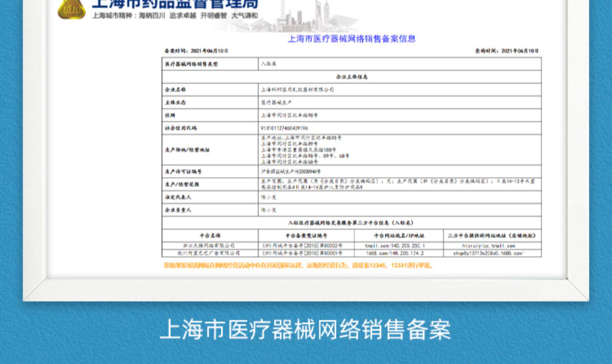The width and height of the screenshot is (612, 364).
Task: Click the 1688.com/140.205.174.2 cell
Action: [395, 253]
